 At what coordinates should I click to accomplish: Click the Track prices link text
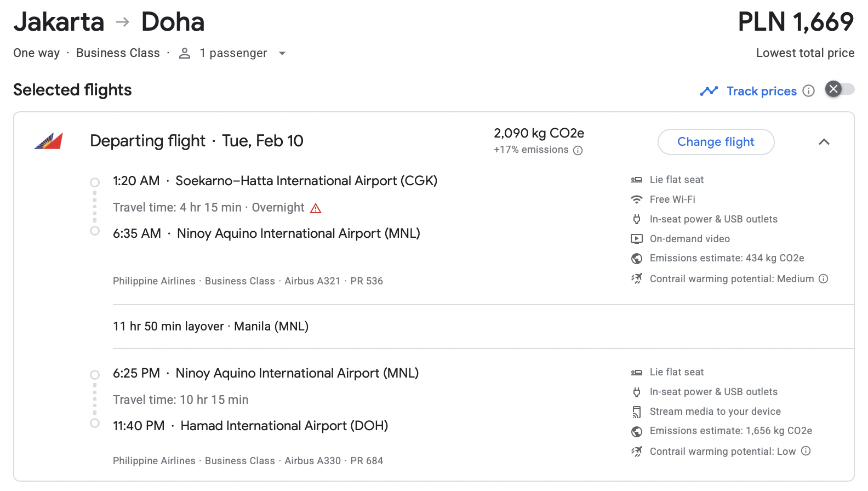(761, 91)
